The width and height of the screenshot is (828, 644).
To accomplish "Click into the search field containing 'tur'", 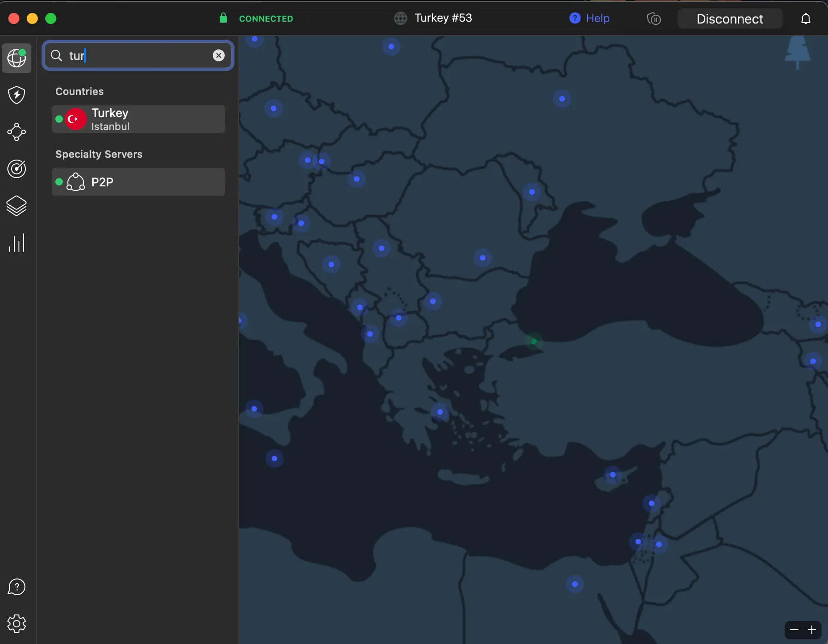I will tap(138, 55).
